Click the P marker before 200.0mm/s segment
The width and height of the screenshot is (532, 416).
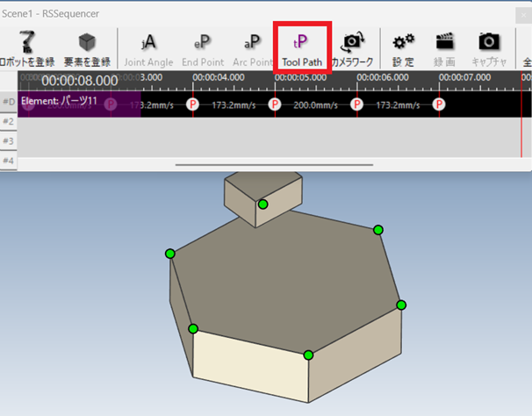(275, 104)
